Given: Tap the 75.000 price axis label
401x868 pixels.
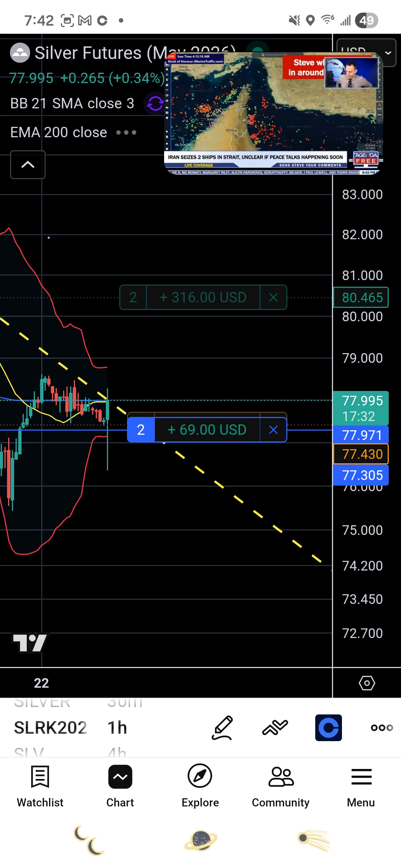Looking at the screenshot, I should coord(362,530).
